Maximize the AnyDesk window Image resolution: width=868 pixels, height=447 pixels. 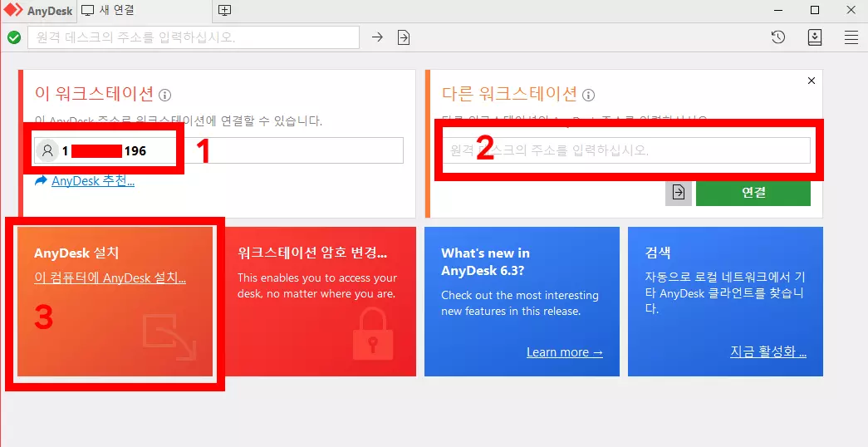pyautogui.click(x=814, y=10)
